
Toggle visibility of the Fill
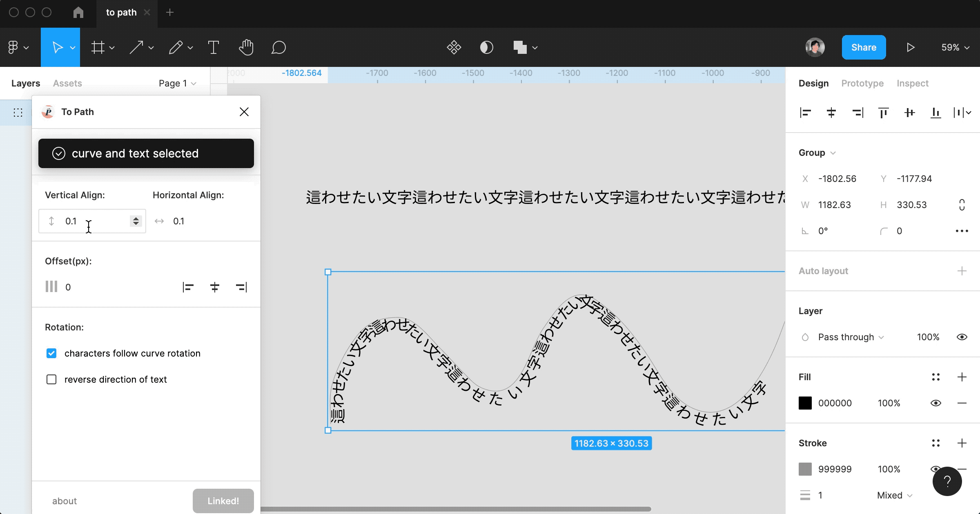click(936, 403)
